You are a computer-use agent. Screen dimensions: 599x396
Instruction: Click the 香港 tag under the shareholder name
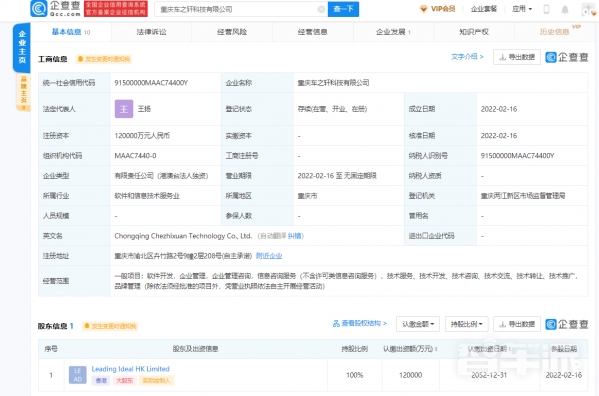tap(101, 380)
